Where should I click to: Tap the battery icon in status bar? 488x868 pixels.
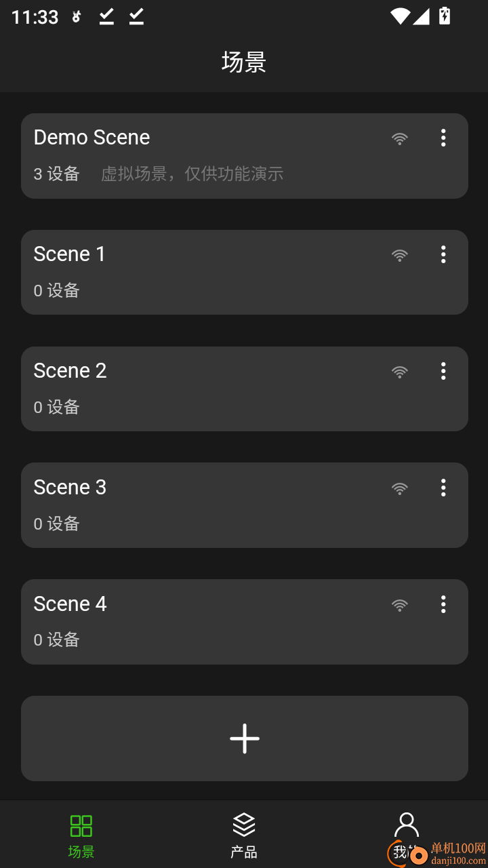445,16
